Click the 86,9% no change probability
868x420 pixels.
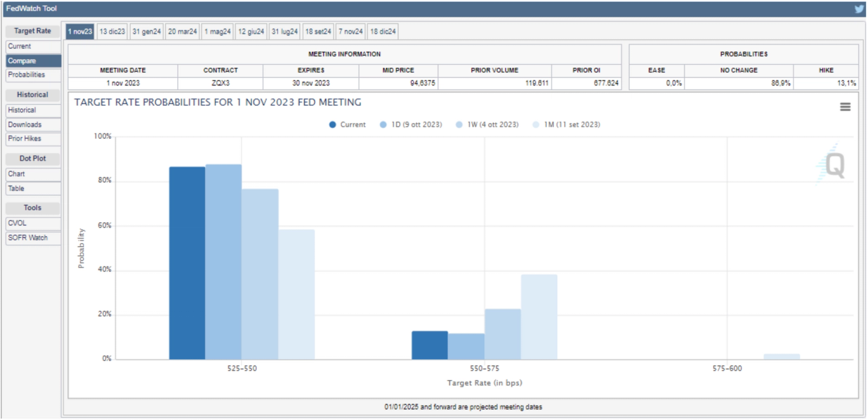(781, 83)
